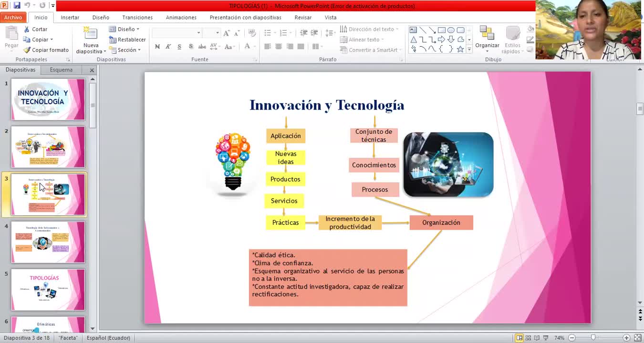Select the text box shape in shapes gallery
644x343 pixels.
[413, 30]
